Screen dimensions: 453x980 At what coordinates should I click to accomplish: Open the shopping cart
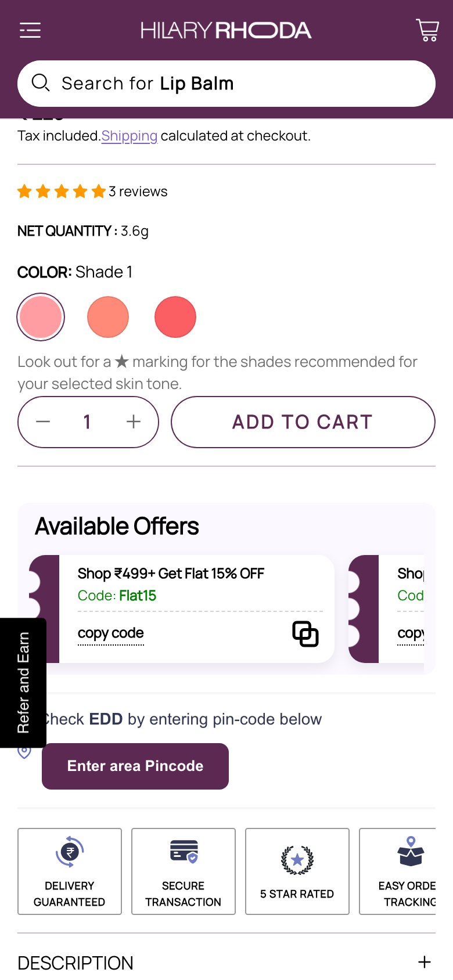coord(427,30)
